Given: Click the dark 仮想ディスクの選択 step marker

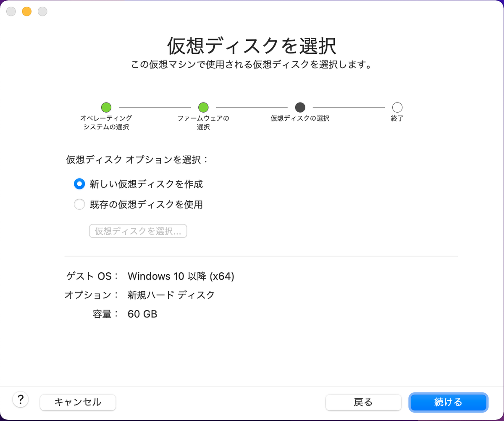Looking at the screenshot, I should pos(300,107).
